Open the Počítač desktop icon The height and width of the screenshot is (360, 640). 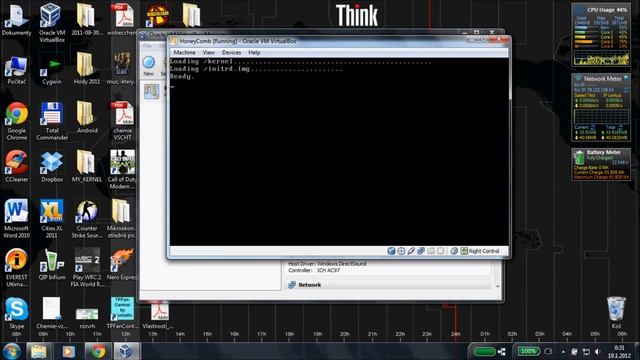pyautogui.click(x=16, y=69)
